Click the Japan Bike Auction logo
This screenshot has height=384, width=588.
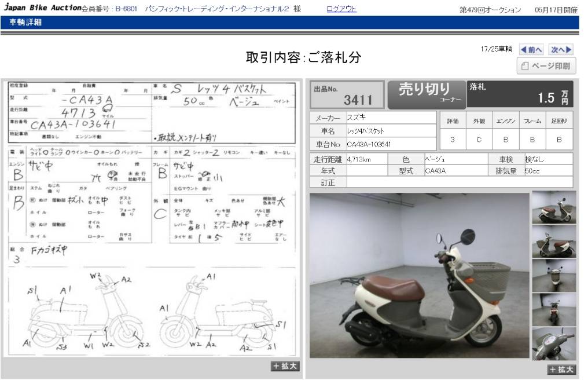coord(42,8)
